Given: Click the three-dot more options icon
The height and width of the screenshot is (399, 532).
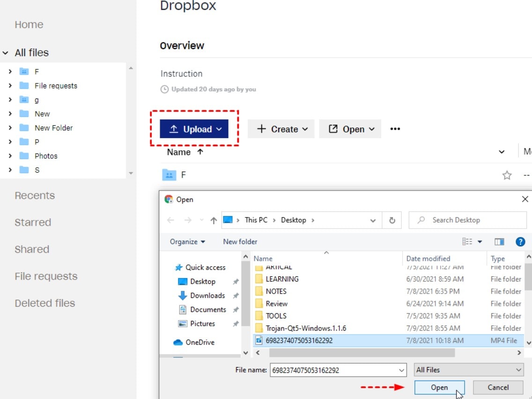Looking at the screenshot, I should pos(395,129).
